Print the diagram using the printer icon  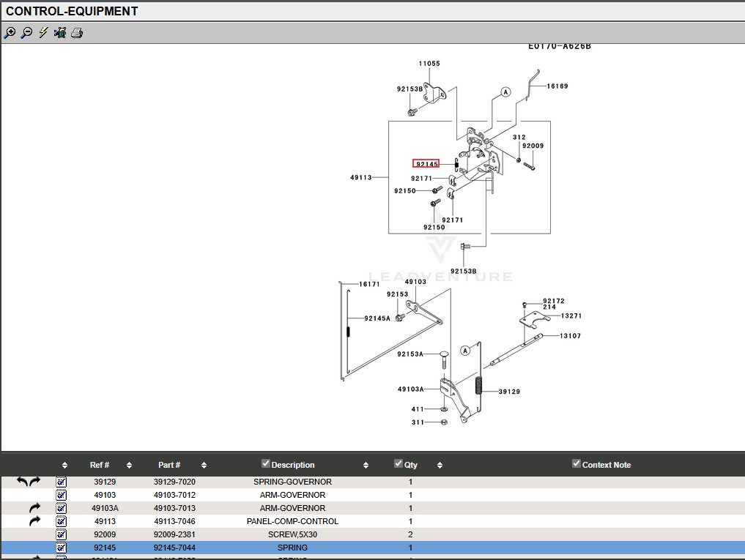[x=77, y=33]
